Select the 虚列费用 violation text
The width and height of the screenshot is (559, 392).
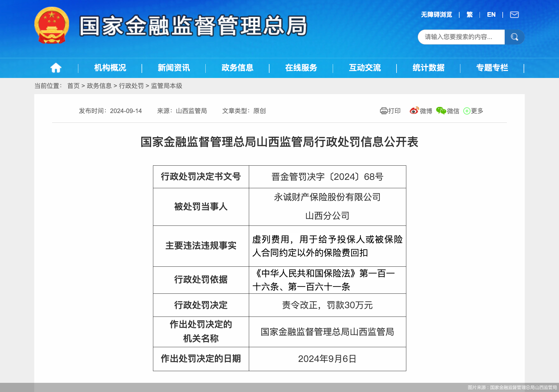[x=327, y=246]
